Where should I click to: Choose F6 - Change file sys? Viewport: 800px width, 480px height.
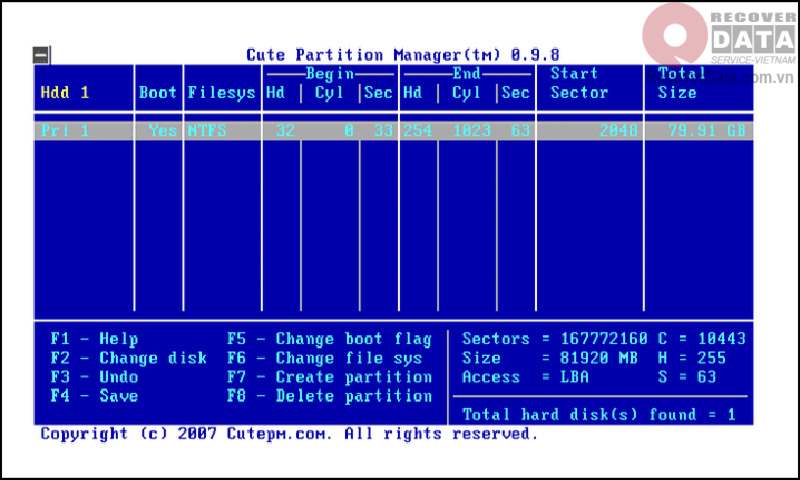[324, 358]
